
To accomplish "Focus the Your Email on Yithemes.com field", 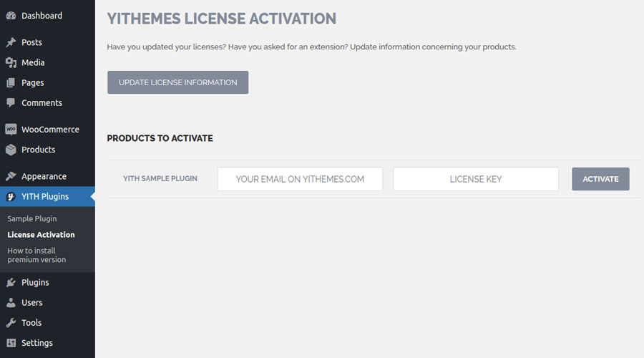I will 300,179.
